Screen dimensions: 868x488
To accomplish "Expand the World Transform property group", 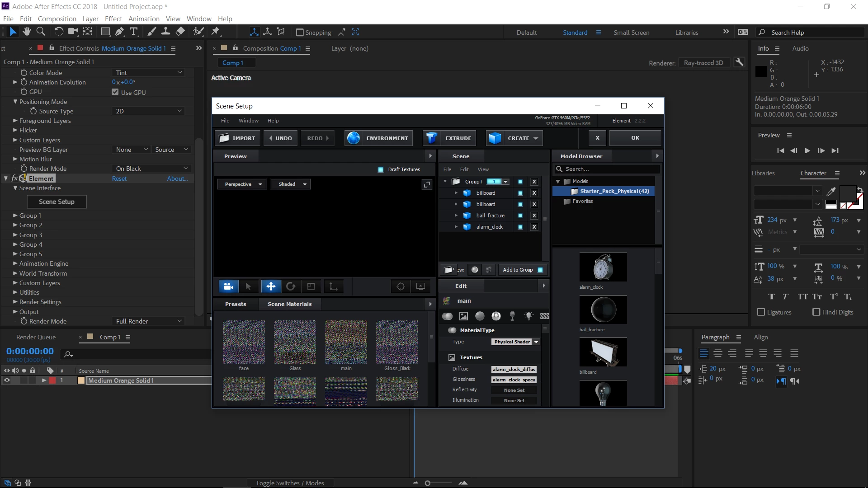I will 15,273.
